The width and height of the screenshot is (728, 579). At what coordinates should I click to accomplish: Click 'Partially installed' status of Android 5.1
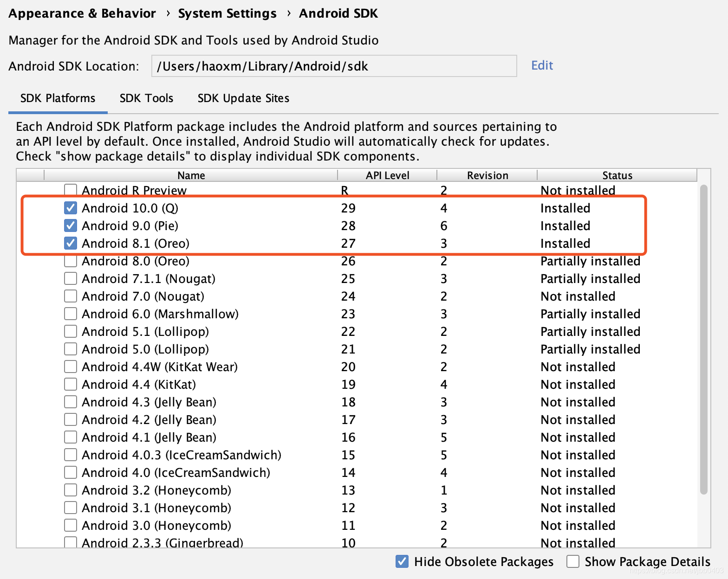tap(590, 332)
